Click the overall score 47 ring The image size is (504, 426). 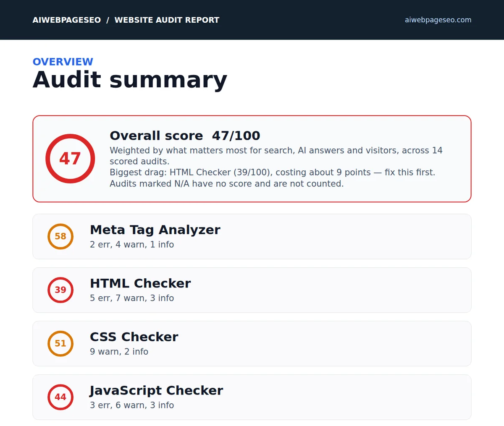(70, 159)
